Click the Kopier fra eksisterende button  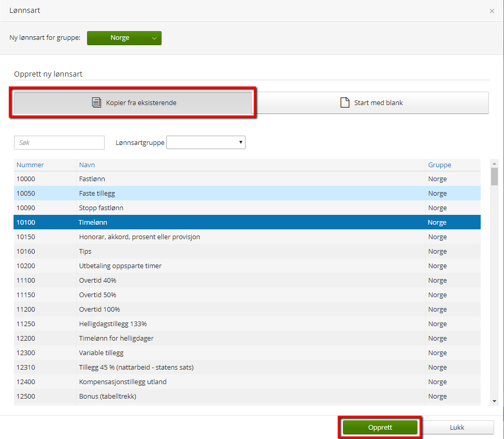133,103
